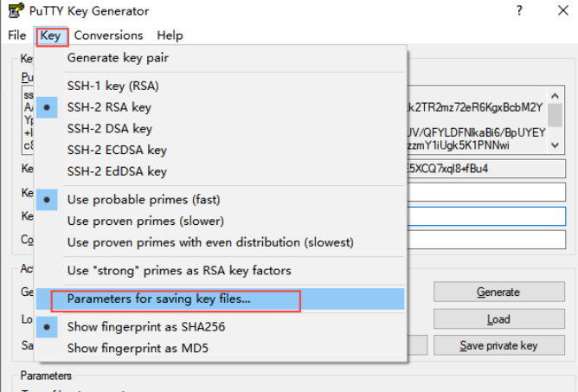Image resolution: width=578 pixels, height=392 pixels.
Task: Select SSH-2 EdDSA key type
Action: tap(116, 172)
